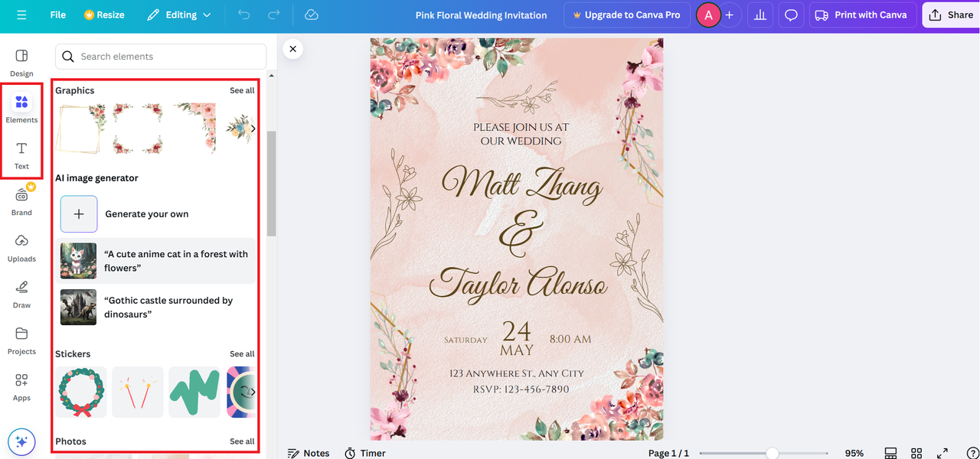Open the Notes panel

click(308, 453)
